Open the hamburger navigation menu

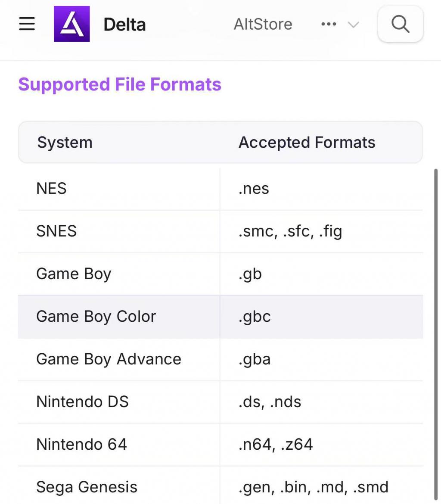point(27,24)
